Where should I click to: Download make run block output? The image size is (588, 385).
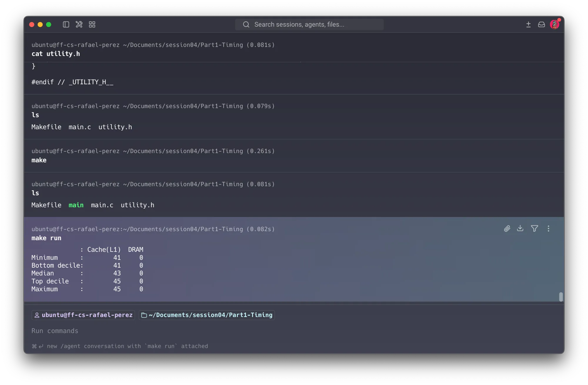point(520,228)
